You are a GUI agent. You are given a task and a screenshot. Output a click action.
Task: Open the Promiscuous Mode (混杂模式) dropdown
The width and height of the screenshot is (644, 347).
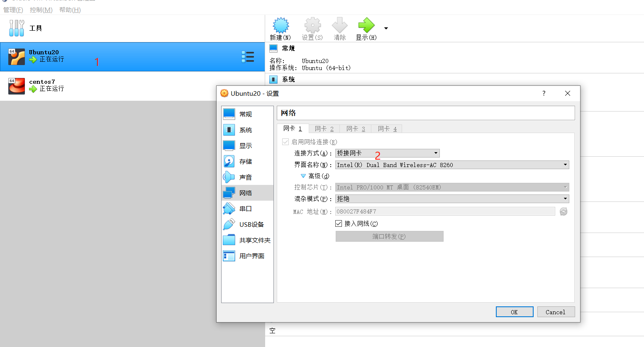pos(452,199)
